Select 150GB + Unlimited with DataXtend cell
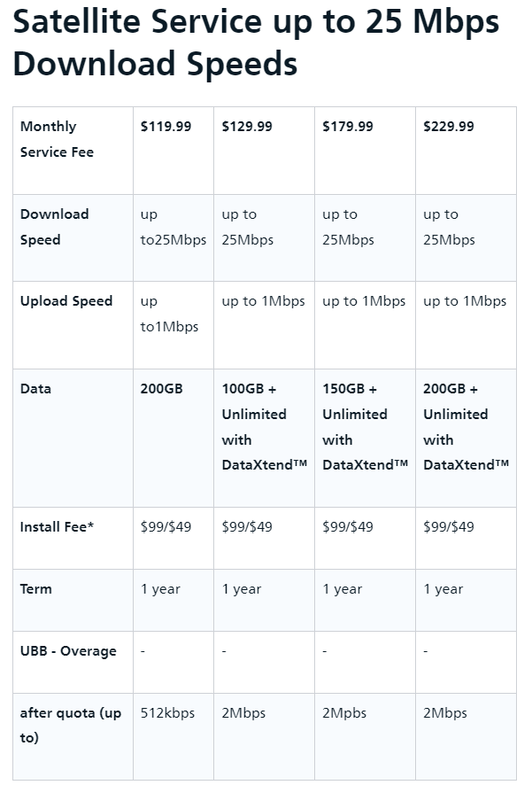This screenshot has width=532, height=785. coord(365,438)
